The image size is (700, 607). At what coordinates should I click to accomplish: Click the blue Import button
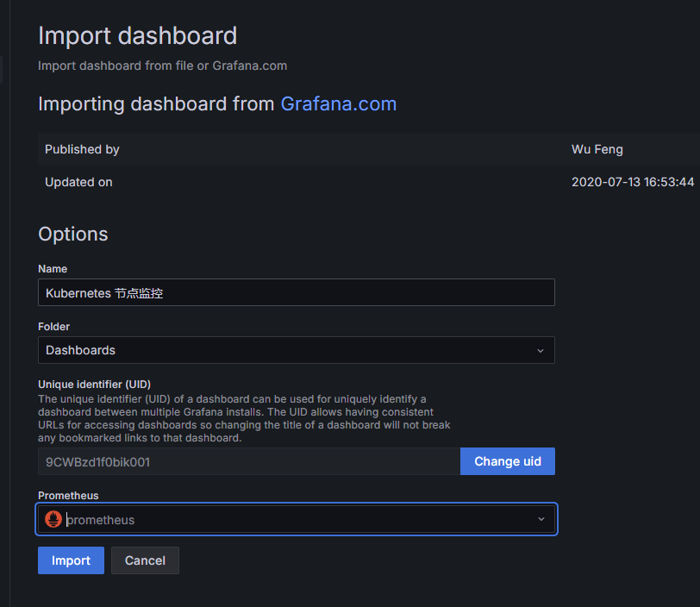click(x=71, y=560)
